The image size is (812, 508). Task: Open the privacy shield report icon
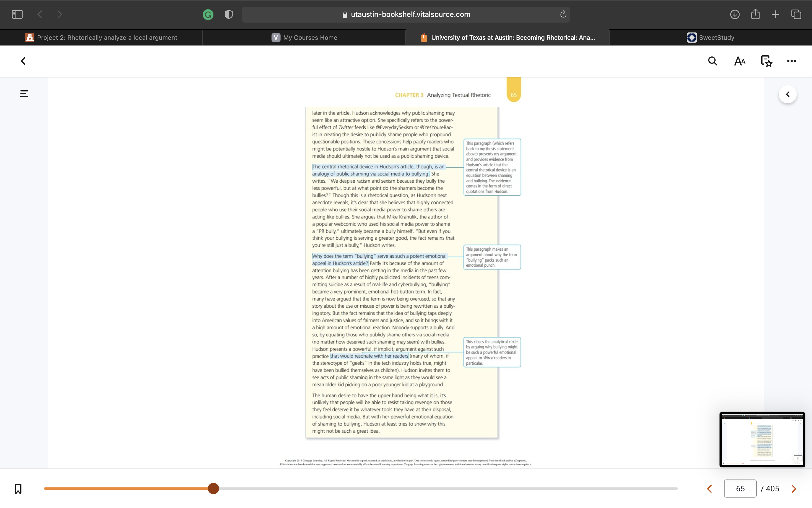(229, 14)
